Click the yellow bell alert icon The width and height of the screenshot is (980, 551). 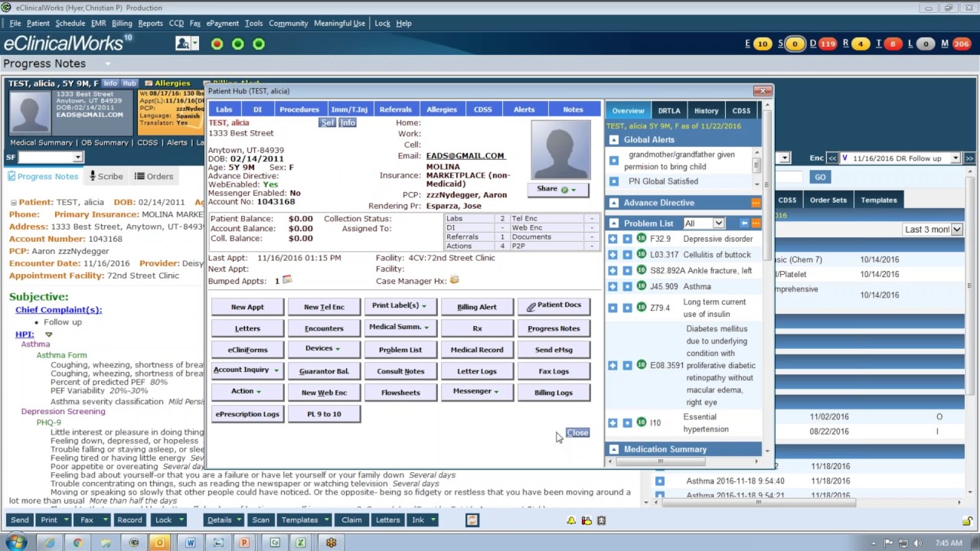(x=571, y=520)
